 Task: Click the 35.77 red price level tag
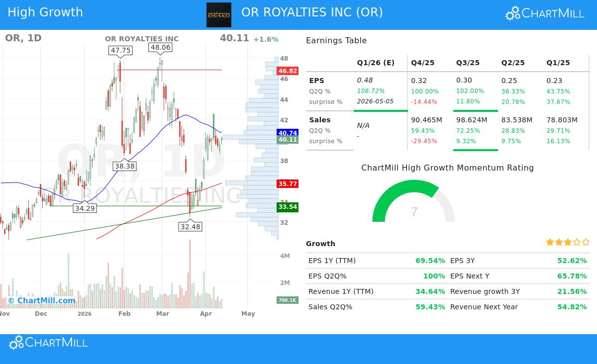click(288, 184)
